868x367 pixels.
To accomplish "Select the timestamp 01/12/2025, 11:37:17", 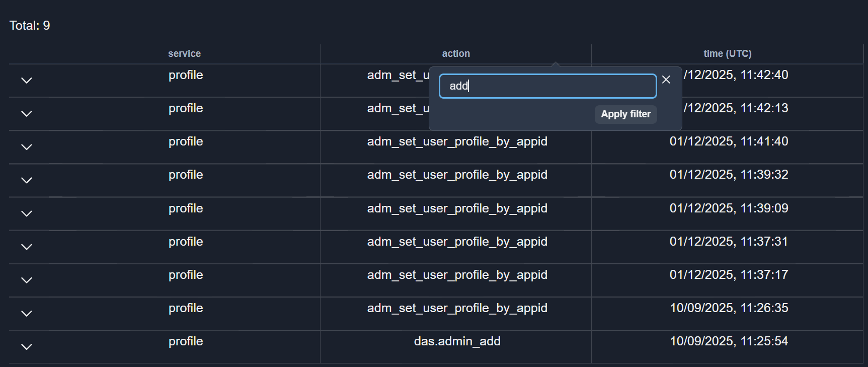I will 729,275.
